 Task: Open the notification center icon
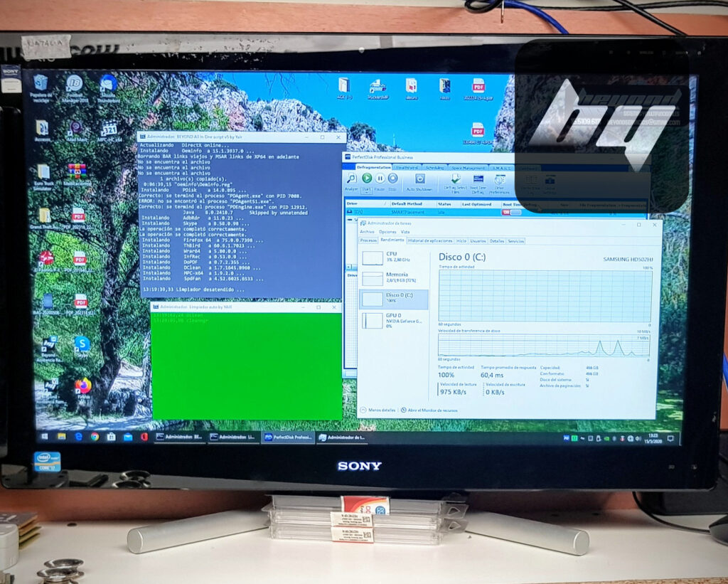pyautogui.click(x=670, y=438)
